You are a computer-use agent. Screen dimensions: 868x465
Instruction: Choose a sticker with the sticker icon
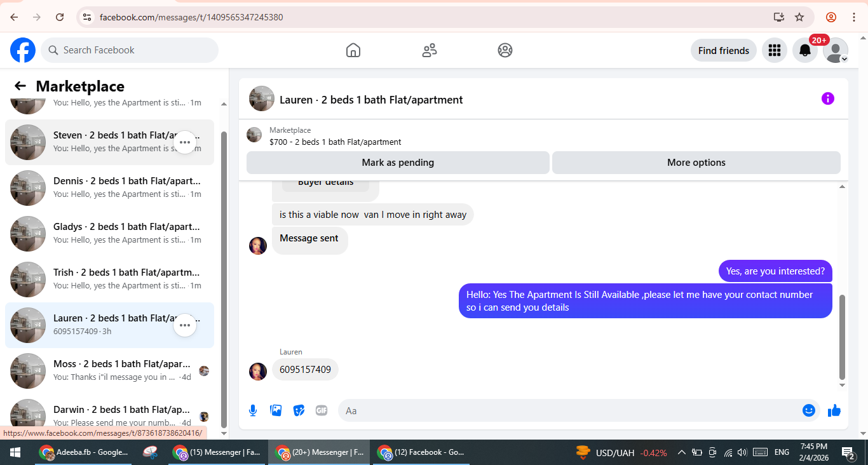click(x=299, y=410)
